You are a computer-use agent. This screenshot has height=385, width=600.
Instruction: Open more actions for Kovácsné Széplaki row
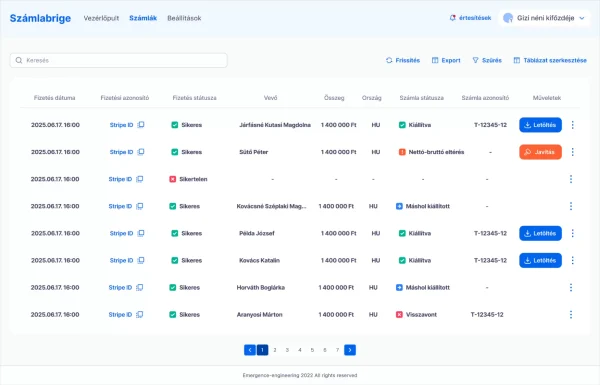coord(571,206)
